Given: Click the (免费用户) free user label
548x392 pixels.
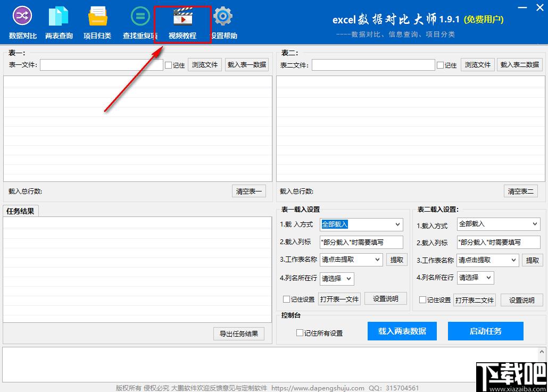Looking at the screenshot, I should [x=483, y=19].
